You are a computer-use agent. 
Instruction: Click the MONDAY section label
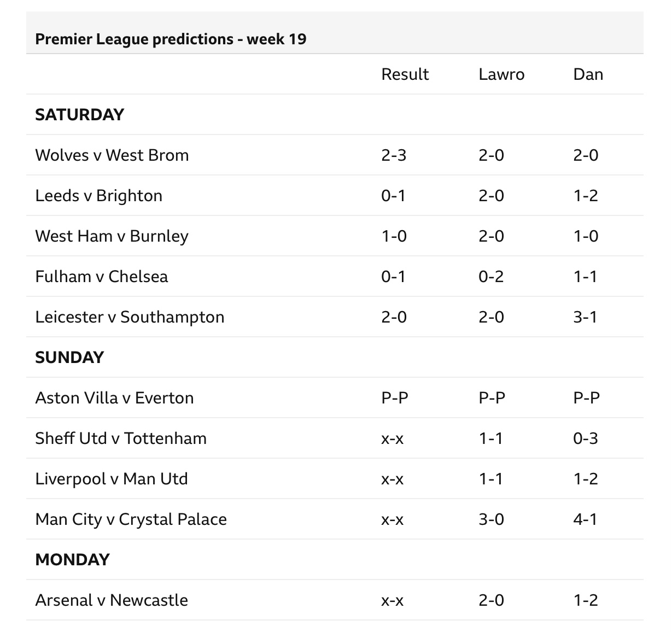[73, 560]
